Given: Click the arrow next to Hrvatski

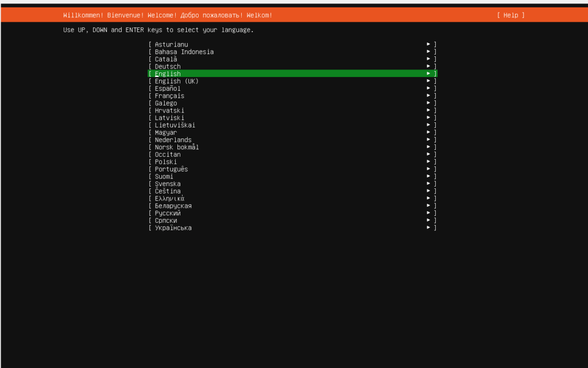Looking at the screenshot, I should 428,110.
